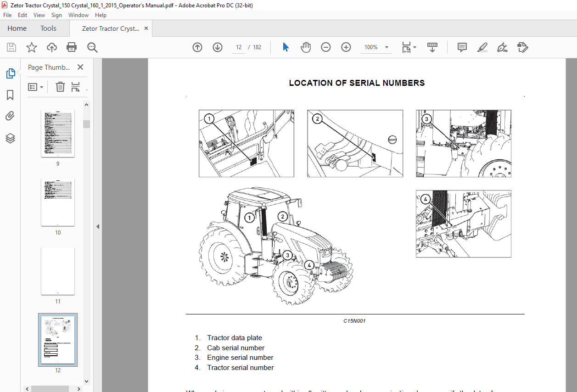The width and height of the screenshot is (577, 392).
Task: Click the stamp and sign tools icon
Action: click(522, 47)
